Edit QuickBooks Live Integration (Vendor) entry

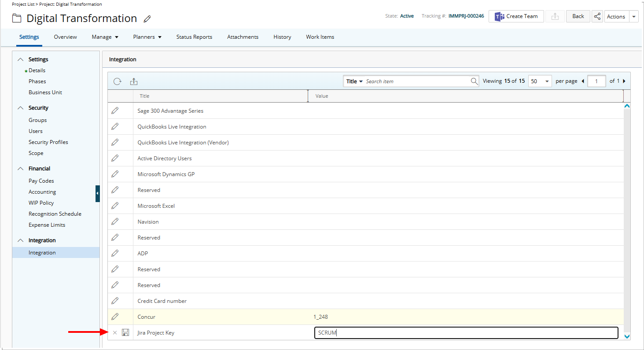click(115, 142)
